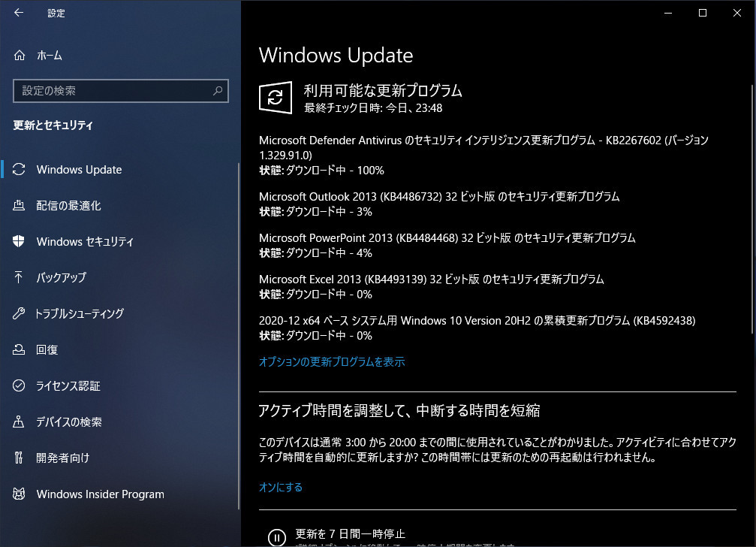Close the Settings window
This screenshot has width=756, height=547.
click(737, 13)
